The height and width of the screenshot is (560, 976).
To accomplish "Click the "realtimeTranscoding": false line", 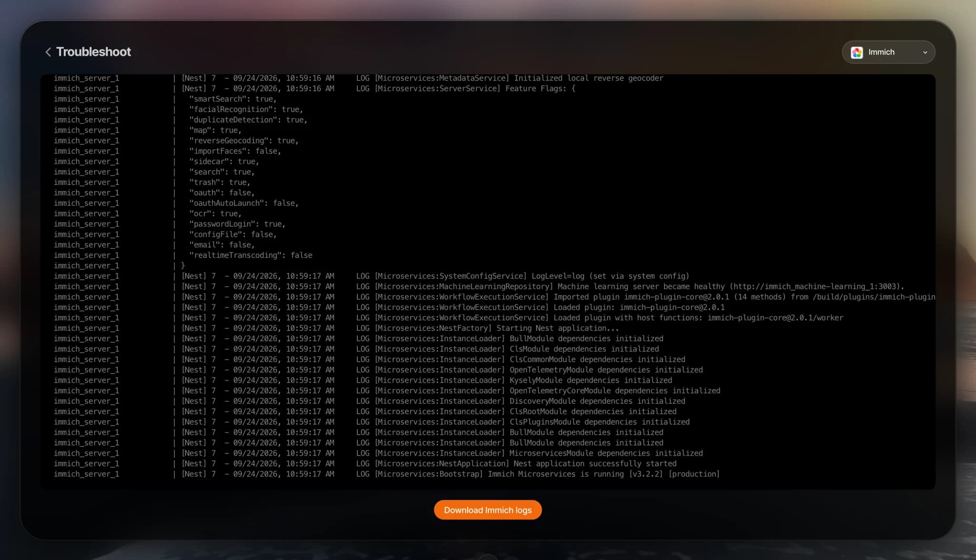I will click(183, 255).
